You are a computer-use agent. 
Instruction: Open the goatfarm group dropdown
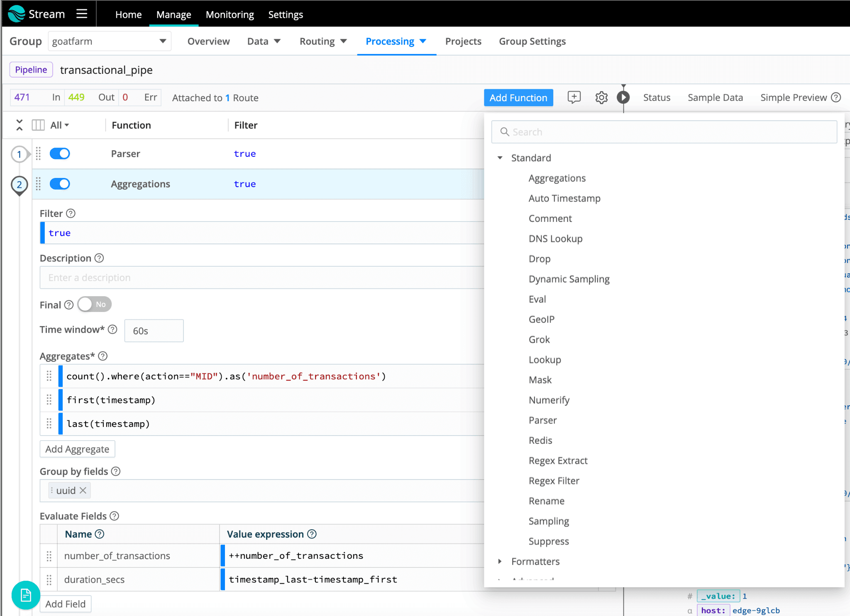tap(110, 41)
